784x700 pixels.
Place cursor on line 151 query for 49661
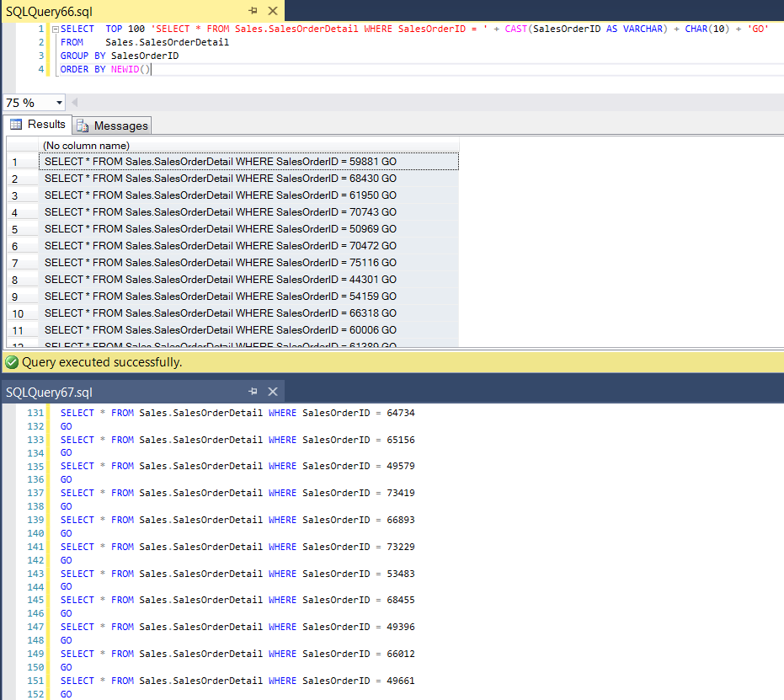237,681
